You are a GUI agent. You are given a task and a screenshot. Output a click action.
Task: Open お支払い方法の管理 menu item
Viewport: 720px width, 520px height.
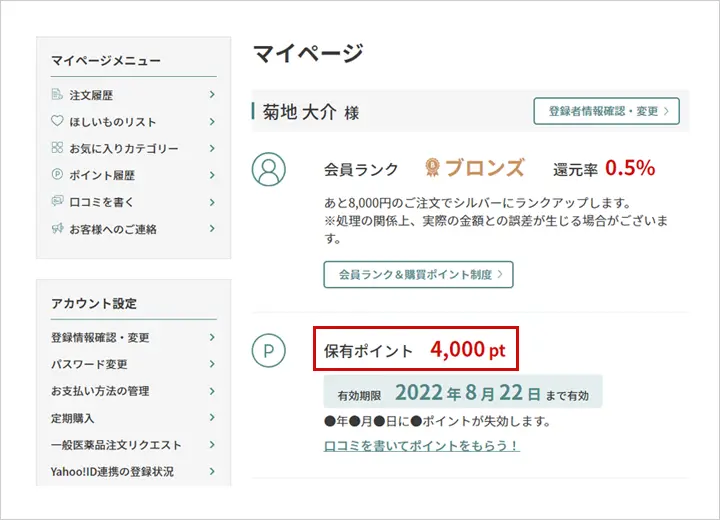pos(100,391)
